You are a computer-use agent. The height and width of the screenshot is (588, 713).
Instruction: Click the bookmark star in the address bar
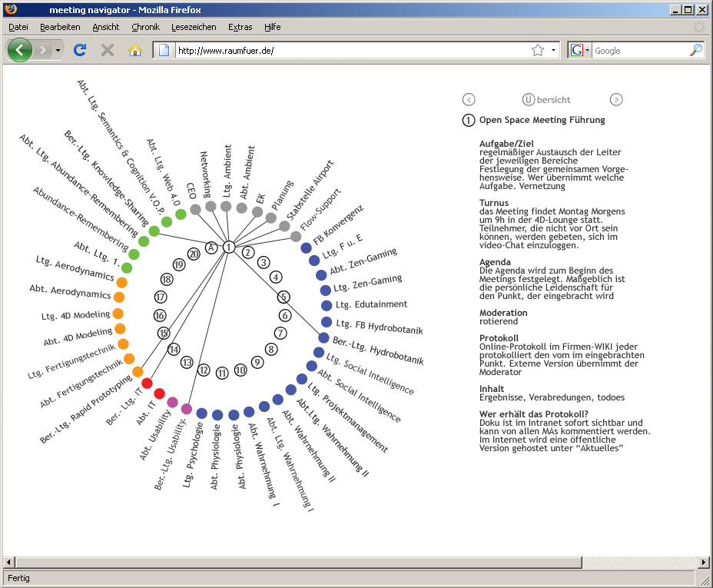538,51
